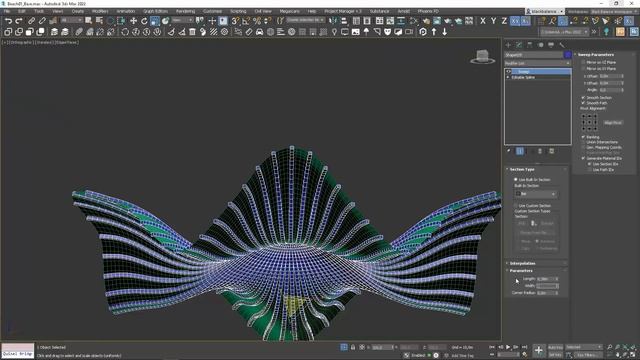Click the car icon in second toolbar
This screenshot has width=640, height=360.
click(x=260, y=32)
